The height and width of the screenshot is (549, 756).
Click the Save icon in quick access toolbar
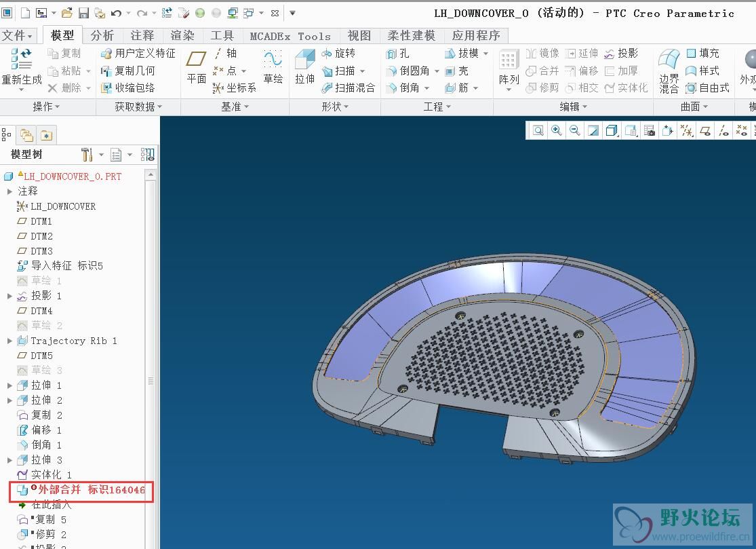(83, 13)
